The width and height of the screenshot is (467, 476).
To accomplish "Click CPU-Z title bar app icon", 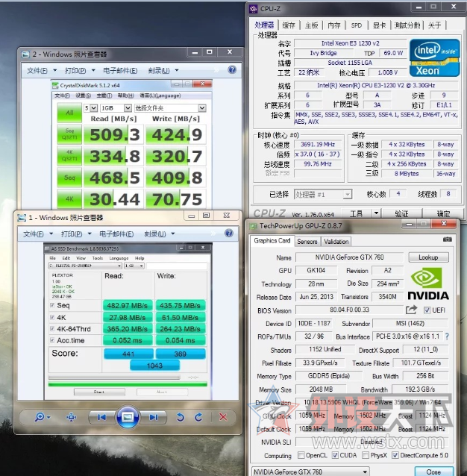I will pos(253,9).
